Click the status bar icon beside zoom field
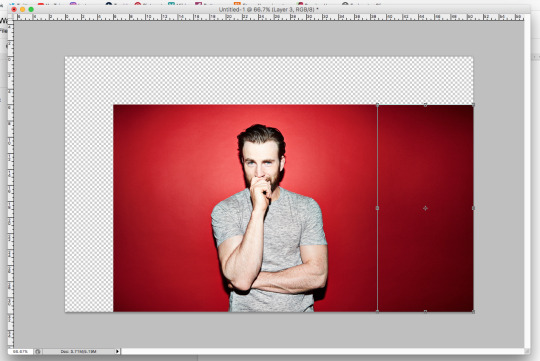540x361 pixels. [38, 351]
